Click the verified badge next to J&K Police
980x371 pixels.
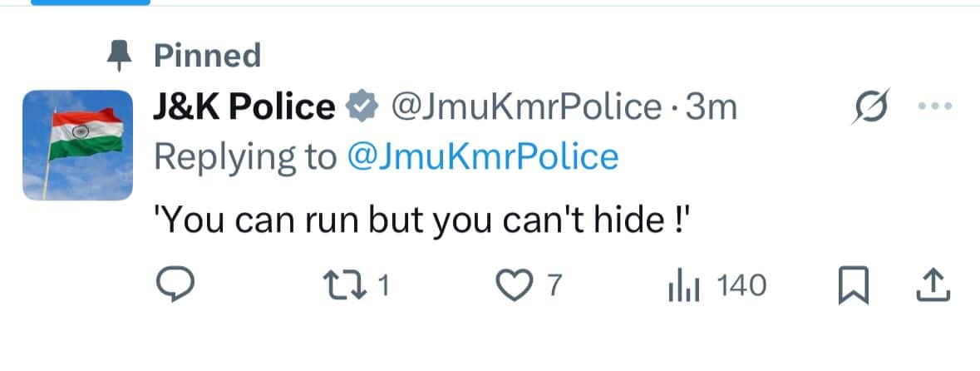[359, 107]
